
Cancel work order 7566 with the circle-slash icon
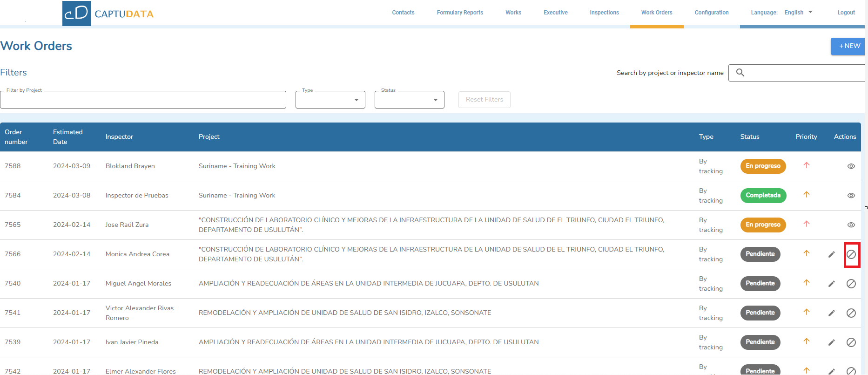[851, 254]
